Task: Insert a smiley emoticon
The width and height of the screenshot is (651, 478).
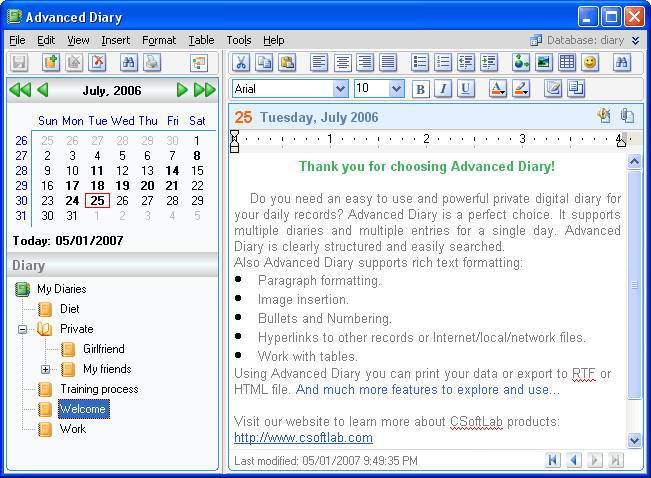Action: pyautogui.click(x=590, y=63)
